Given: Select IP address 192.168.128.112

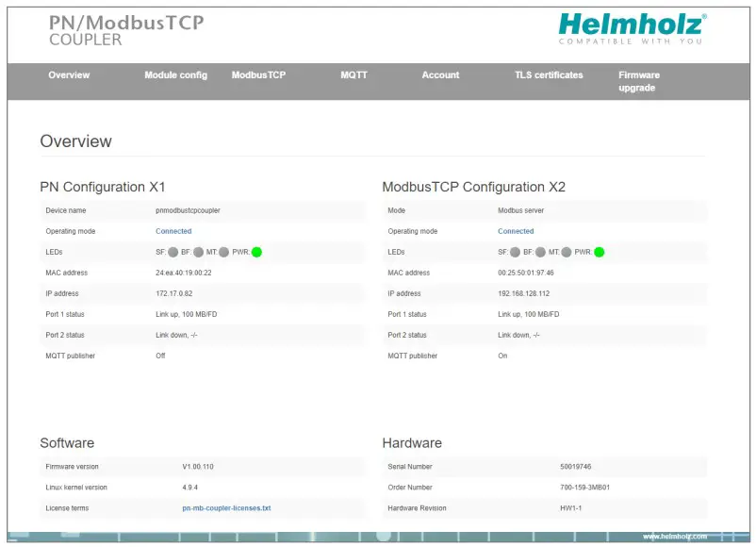Looking at the screenshot, I should [523, 293].
